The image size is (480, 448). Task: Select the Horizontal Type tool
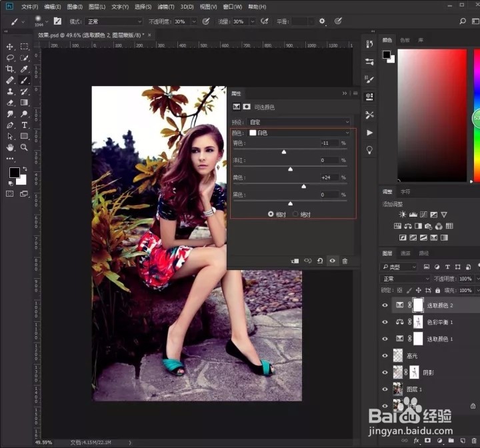pyautogui.click(x=24, y=125)
